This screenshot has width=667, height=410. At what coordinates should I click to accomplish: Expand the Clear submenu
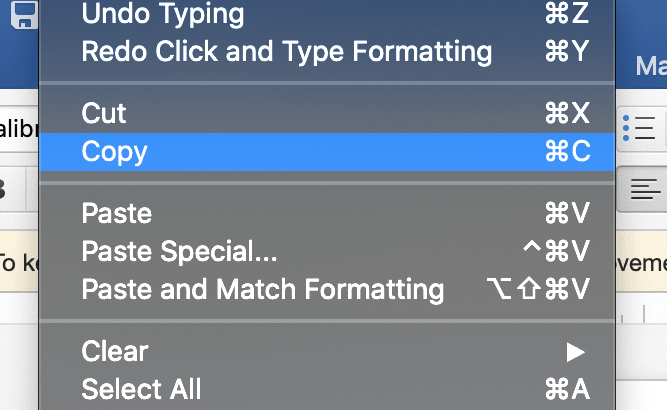[x=327, y=351]
